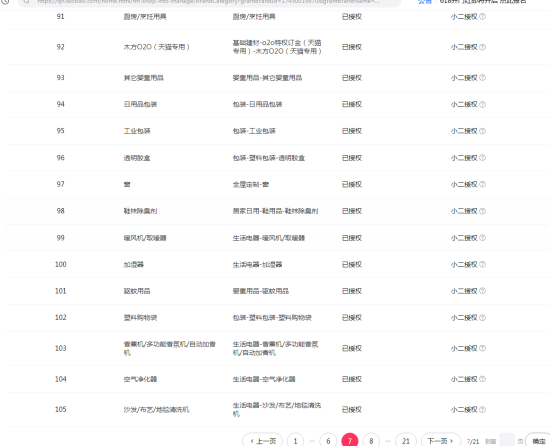
Task: Click current page 7 indicator
Action: [350, 441]
